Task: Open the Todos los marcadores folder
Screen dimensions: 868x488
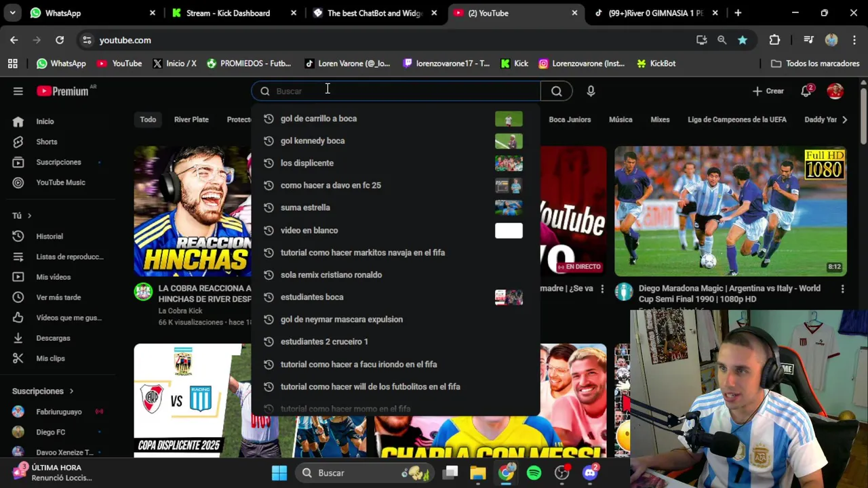Action: pyautogui.click(x=815, y=63)
